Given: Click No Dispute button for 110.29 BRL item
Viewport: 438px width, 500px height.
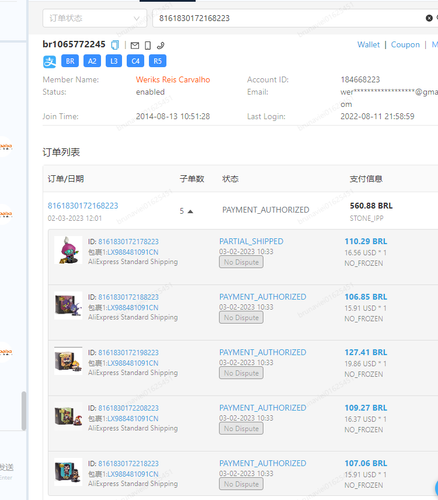Looking at the screenshot, I should coord(241,262).
